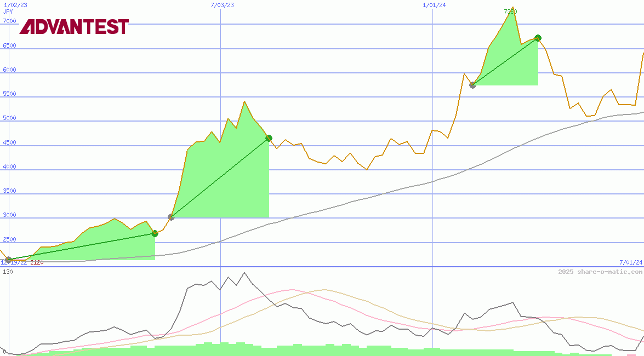Click the gray buy marker near 5750
The image size is (644, 356).
[472, 85]
